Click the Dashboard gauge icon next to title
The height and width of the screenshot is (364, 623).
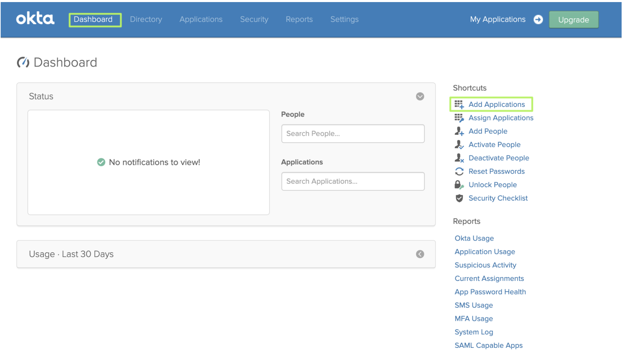[x=23, y=62]
